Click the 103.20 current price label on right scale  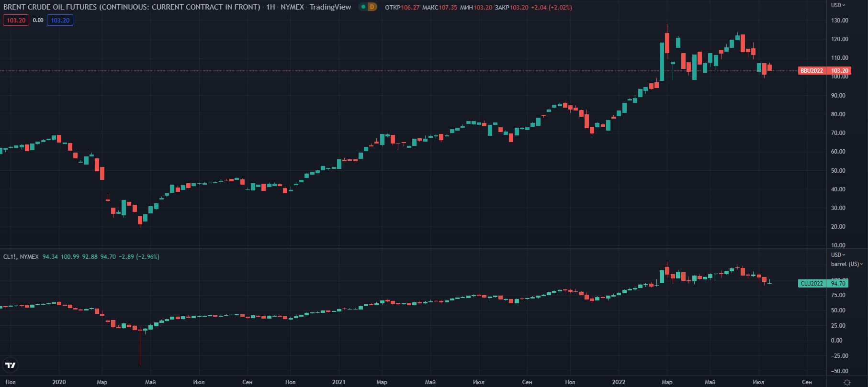(838, 71)
